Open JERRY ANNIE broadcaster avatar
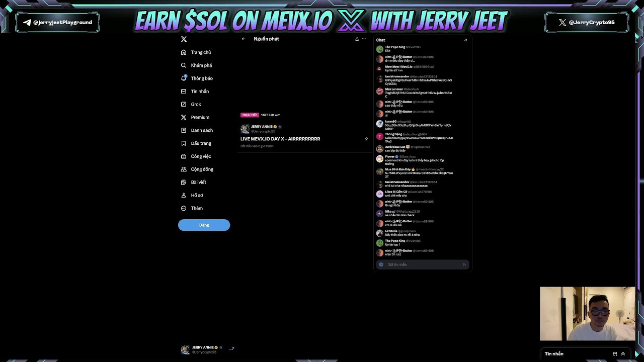This screenshot has width=644, height=362. point(245,129)
